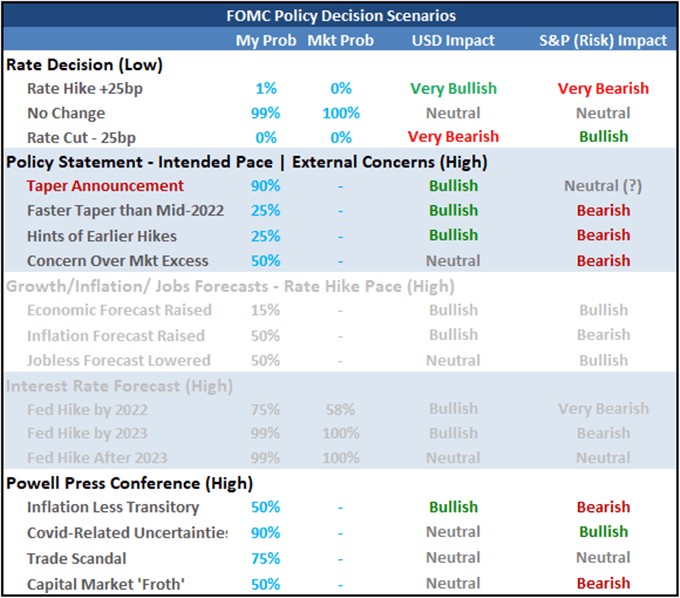
Task: Select the 'Mkt Prob' column header
Action: pyautogui.click(x=340, y=40)
